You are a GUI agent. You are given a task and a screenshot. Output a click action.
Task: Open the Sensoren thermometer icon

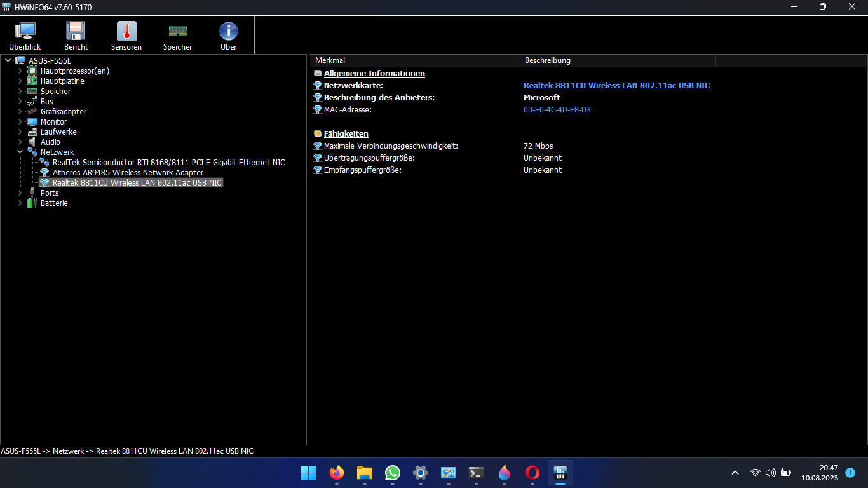(126, 36)
